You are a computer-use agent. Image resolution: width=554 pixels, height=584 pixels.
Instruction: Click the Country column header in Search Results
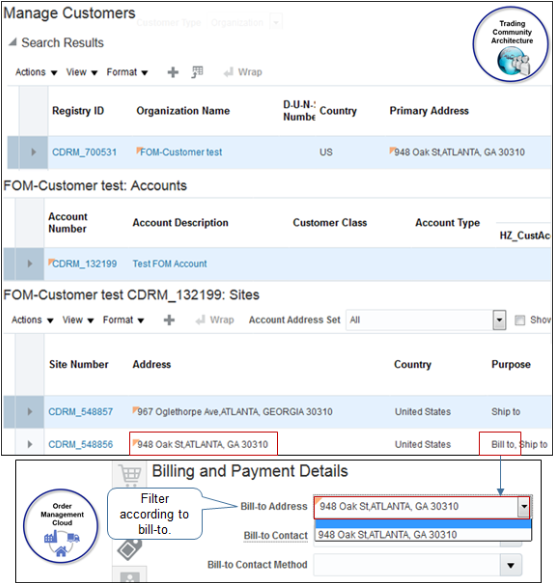coord(338,111)
